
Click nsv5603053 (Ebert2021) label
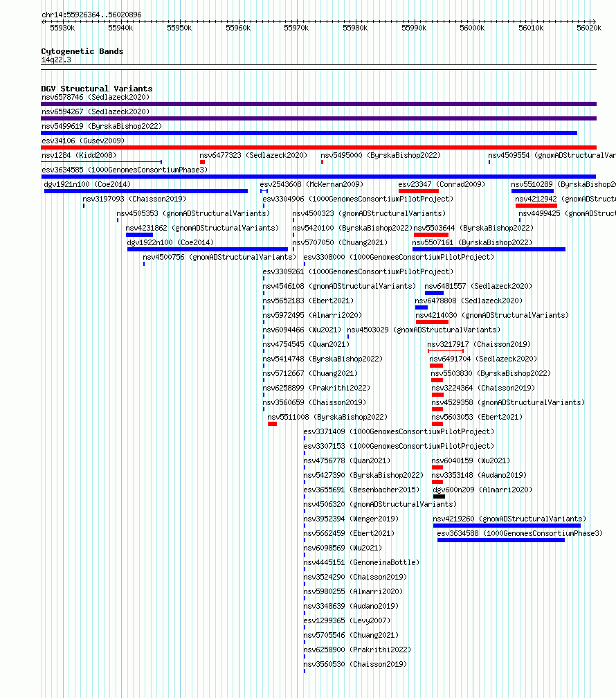pyautogui.click(x=477, y=417)
